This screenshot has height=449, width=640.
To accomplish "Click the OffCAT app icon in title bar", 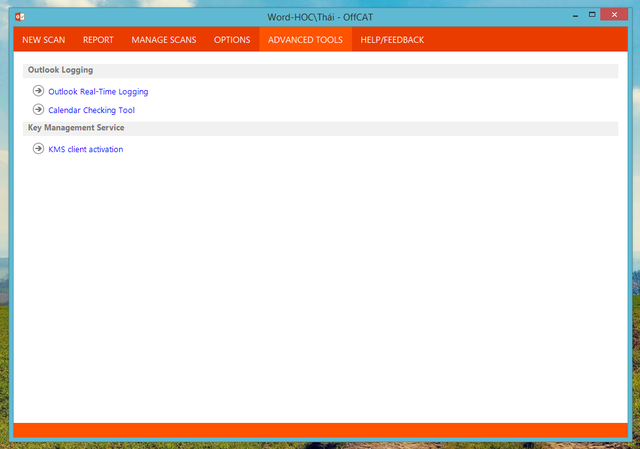I will coord(19,16).
